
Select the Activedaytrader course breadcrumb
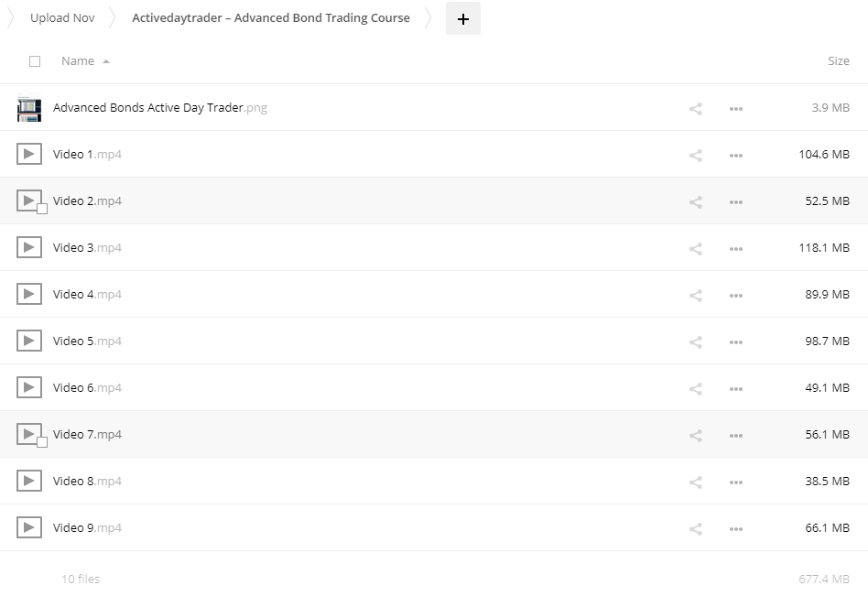pos(270,18)
